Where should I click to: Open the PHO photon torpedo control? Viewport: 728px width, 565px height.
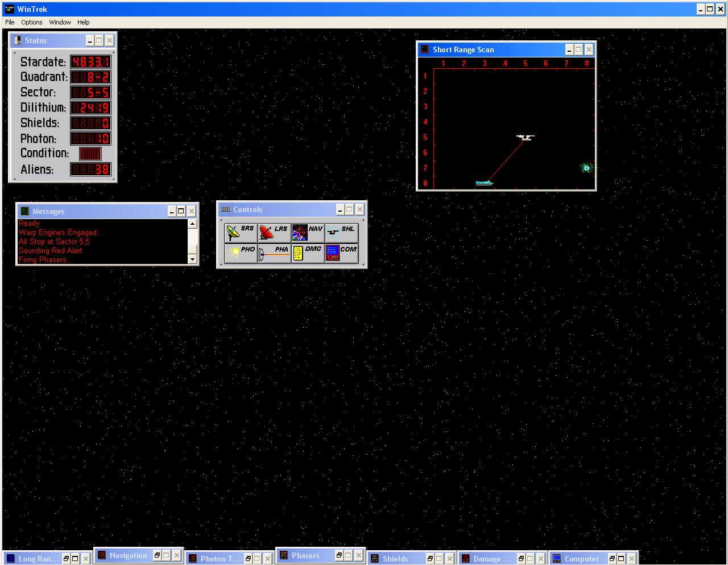pyautogui.click(x=241, y=253)
